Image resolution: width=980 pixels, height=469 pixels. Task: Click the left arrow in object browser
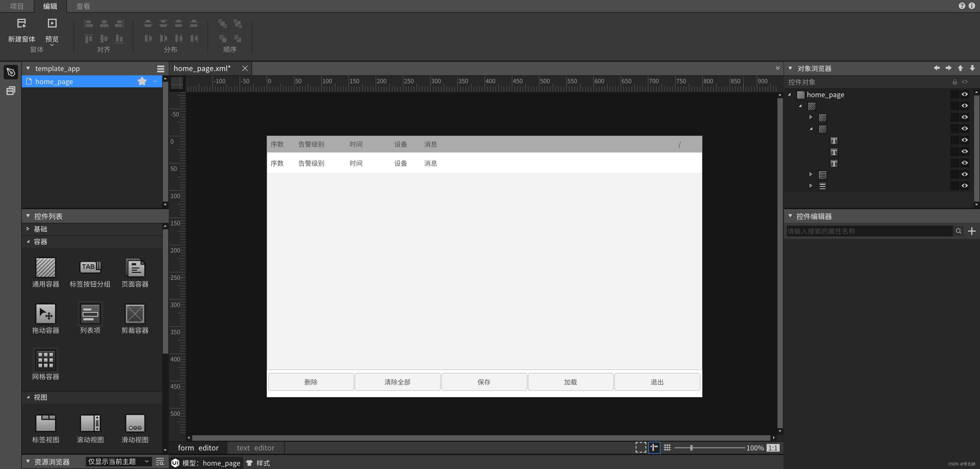(937, 68)
